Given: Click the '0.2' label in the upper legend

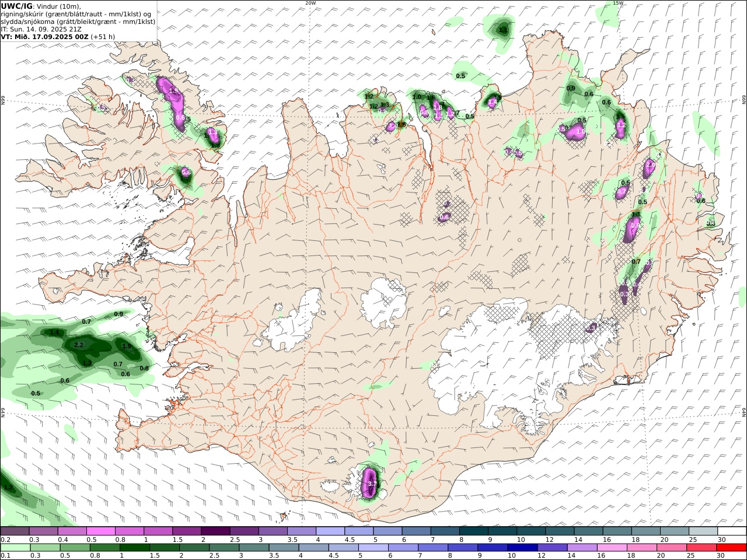Looking at the screenshot, I should 4,540.
